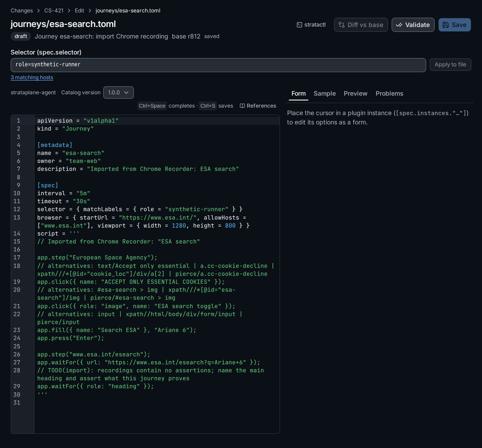Viewport: 482px width, 448px height.
Task: Switch to the Form tab
Action: (298, 94)
